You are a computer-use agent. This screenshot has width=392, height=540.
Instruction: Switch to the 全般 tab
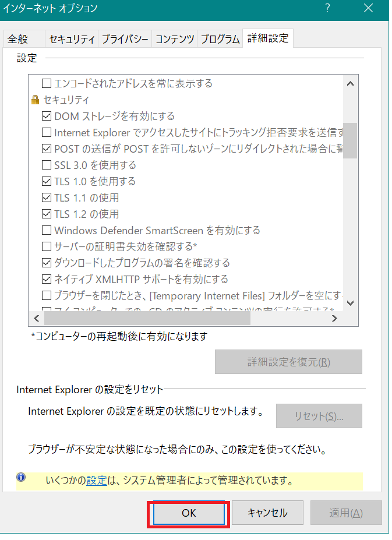tap(24, 39)
